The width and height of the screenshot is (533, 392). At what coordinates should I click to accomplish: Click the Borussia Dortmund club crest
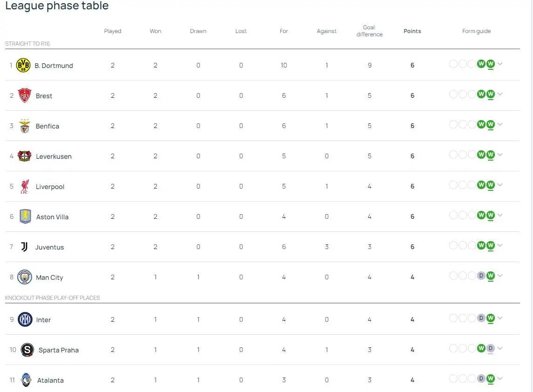tap(23, 65)
